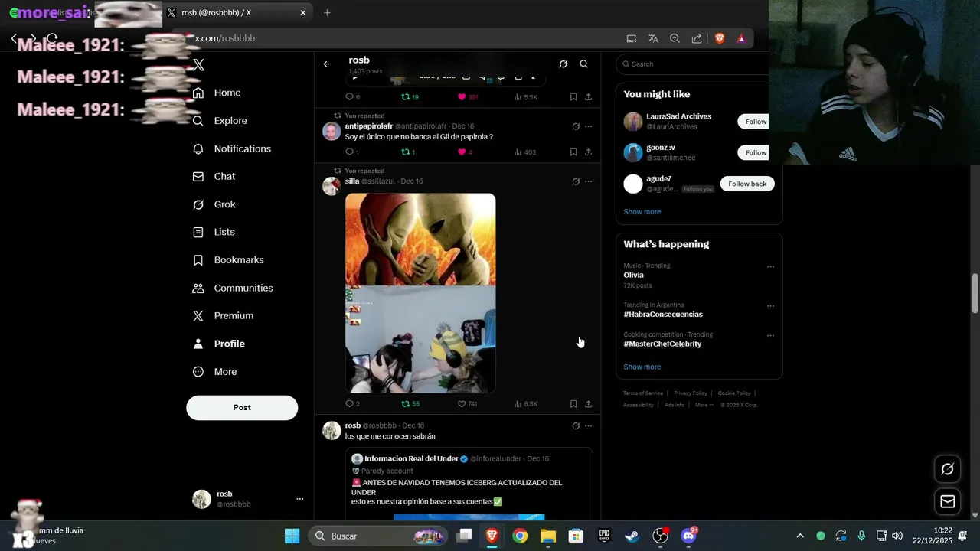This screenshot has height=551, width=980.
Task: Open options for #MasterChefCelebrity trend
Action: (770, 335)
